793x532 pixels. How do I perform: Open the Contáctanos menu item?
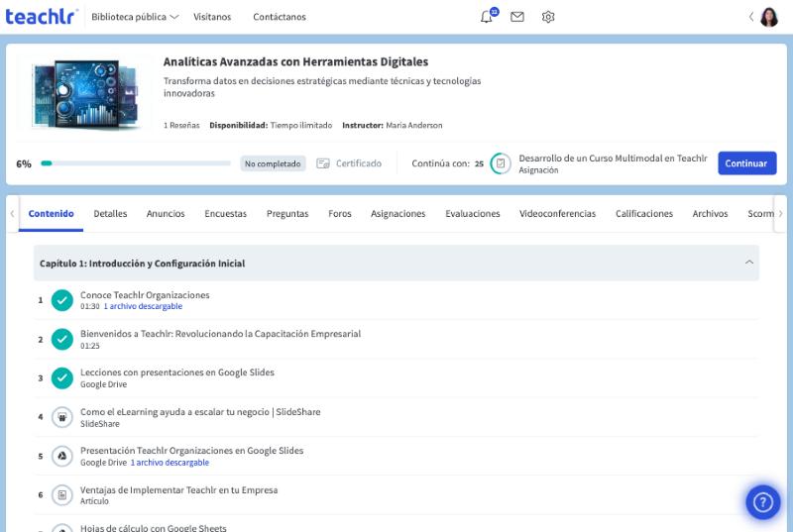tap(280, 17)
